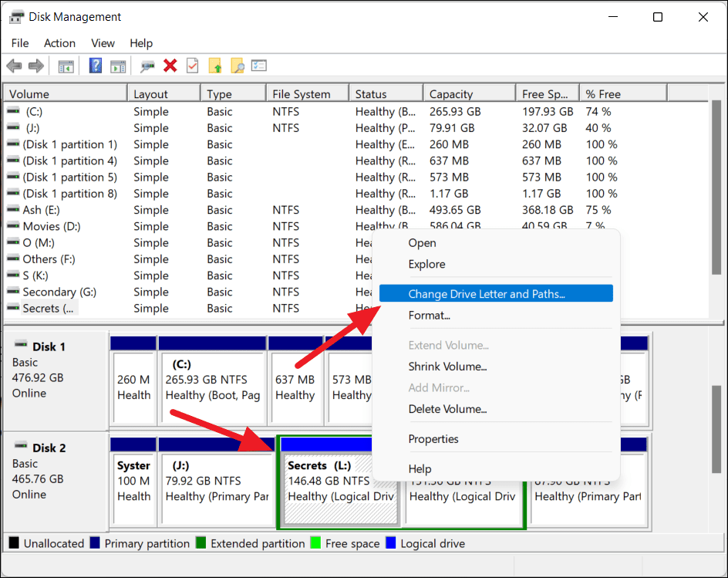Click the red X Delete toolbar icon
The height and width of the screenshot is (578, 728).
pyautogui.click(x=170, y=66)
